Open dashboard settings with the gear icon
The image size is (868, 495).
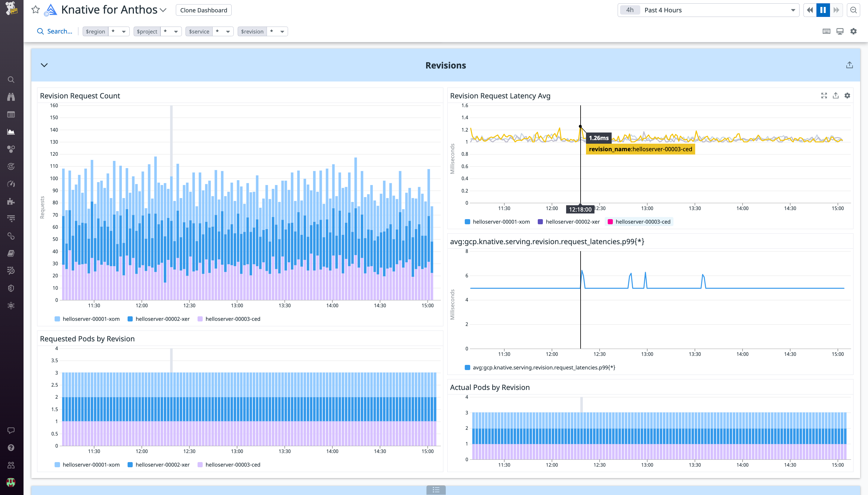[x=854, y=31]
